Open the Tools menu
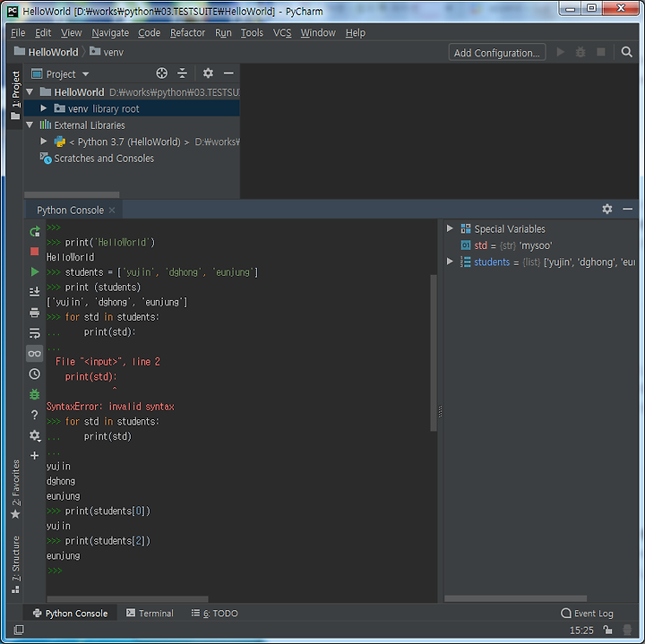The height and width of the screenshot is (644, 645). [x=252, y=32]
